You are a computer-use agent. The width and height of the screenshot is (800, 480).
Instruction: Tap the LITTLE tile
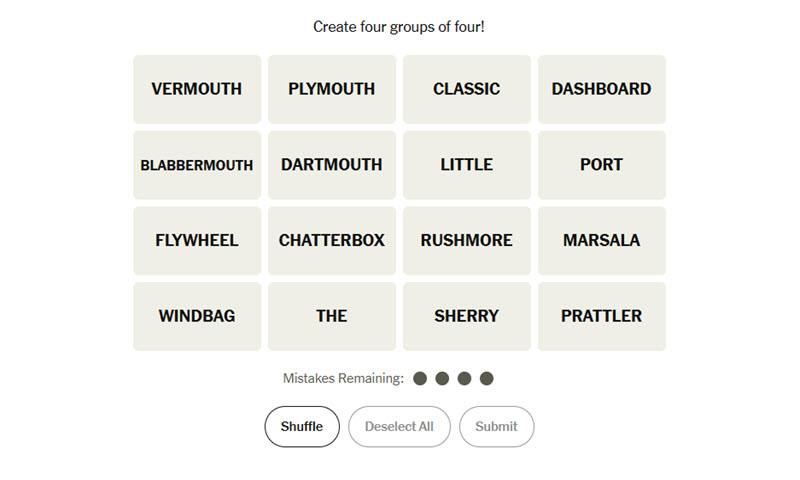[467, 165]
